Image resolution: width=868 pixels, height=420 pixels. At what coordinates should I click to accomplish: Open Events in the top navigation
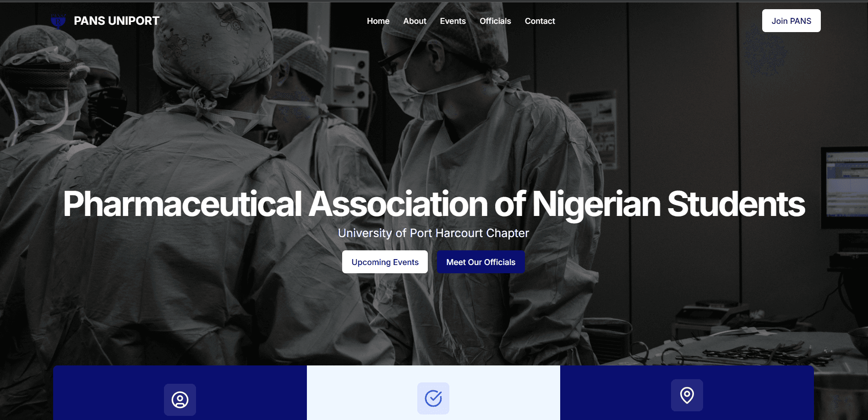[x=453, y=21]
